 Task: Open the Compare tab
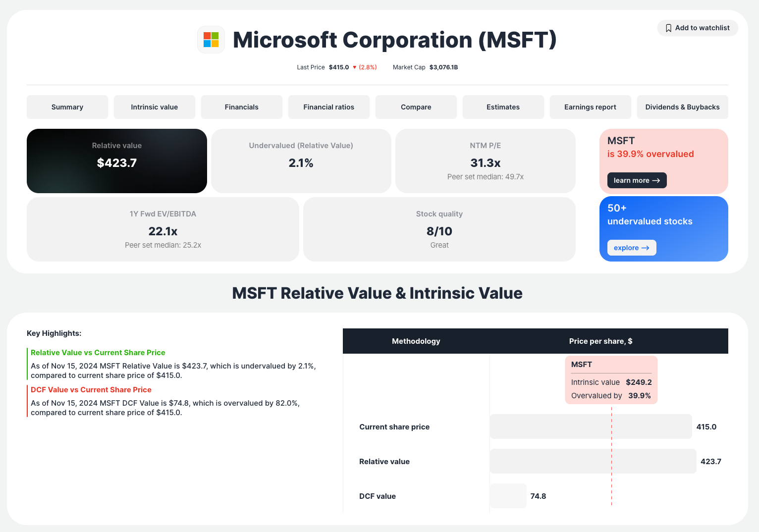416,106
